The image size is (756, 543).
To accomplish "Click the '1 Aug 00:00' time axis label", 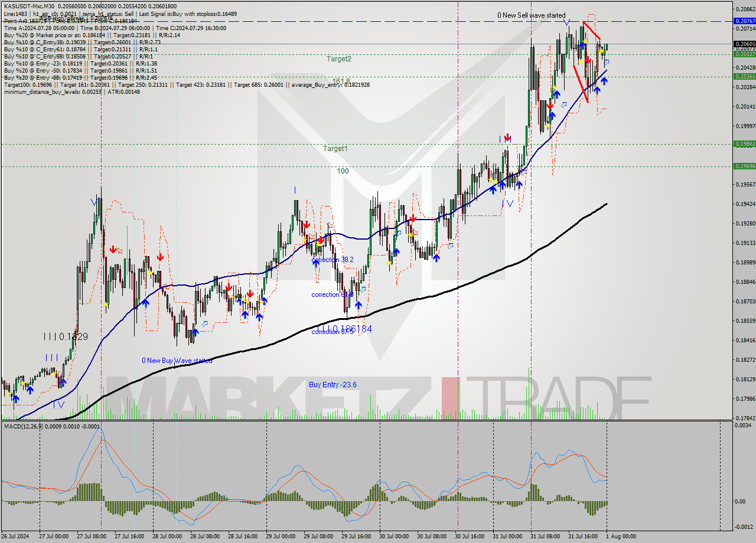I will coord(621,537).
